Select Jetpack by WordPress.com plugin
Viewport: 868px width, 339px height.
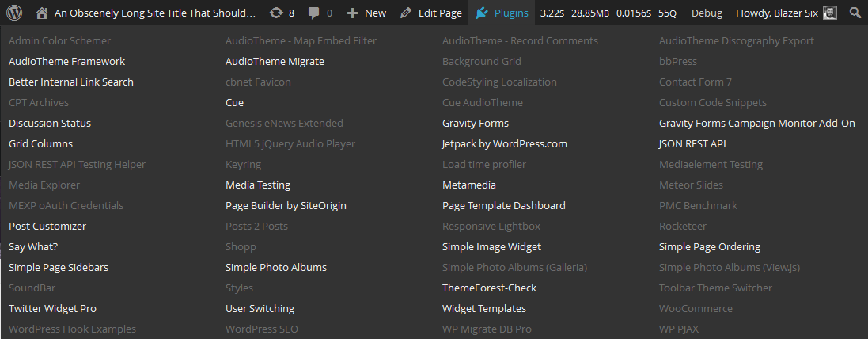(505, 143)
